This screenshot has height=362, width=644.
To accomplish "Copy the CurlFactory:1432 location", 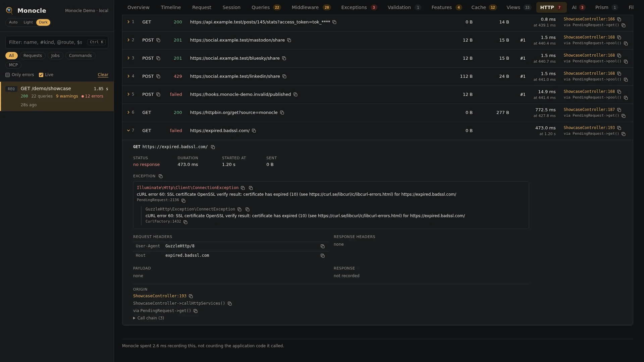I will pos(185,222).
